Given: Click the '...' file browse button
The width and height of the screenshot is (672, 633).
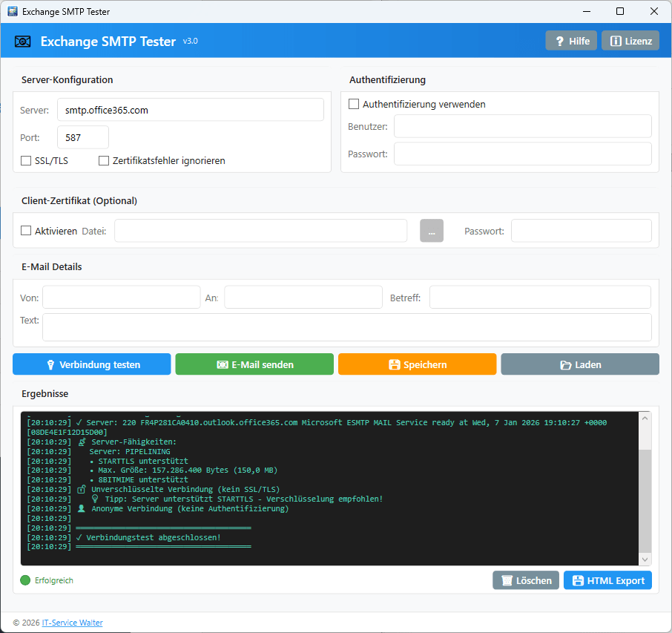Looking at the screenshot, I should 431,230.
